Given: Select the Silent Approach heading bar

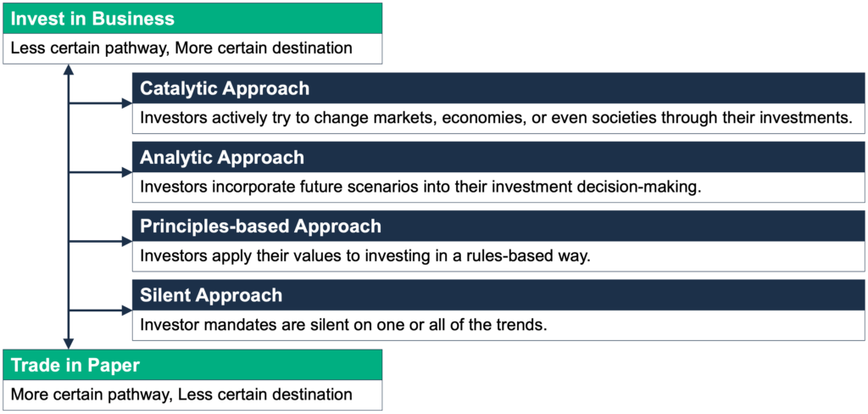Looking at the screenshot, I should pyautogui.click(x=498, y=295).
